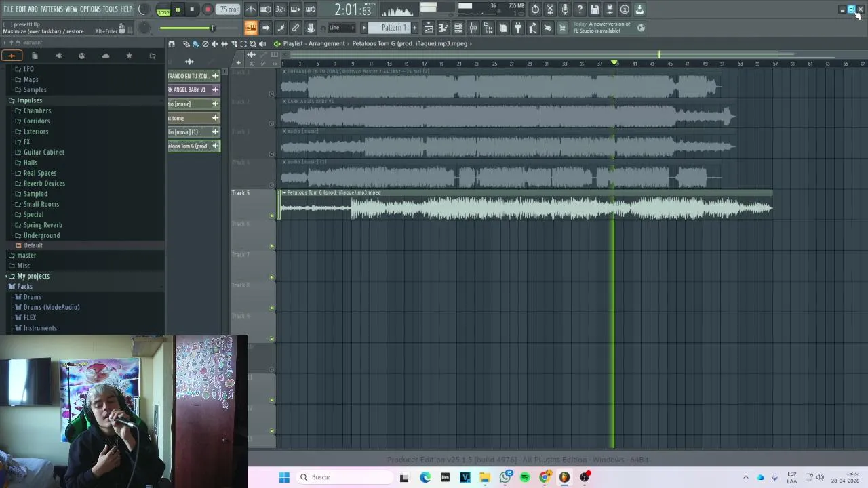Screen dimensions: 868x488
Task: Save project with floppy disk icon
Action: pyautogui.click(x=595, y=9)
